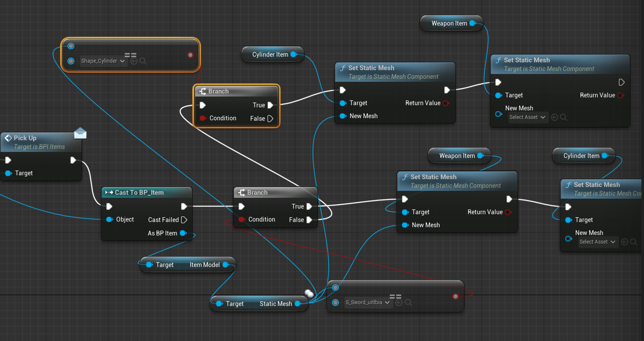Screen dimensions: 644x341
Task: Click the Static Mesh output pin
Action: [x=297, y=304]
